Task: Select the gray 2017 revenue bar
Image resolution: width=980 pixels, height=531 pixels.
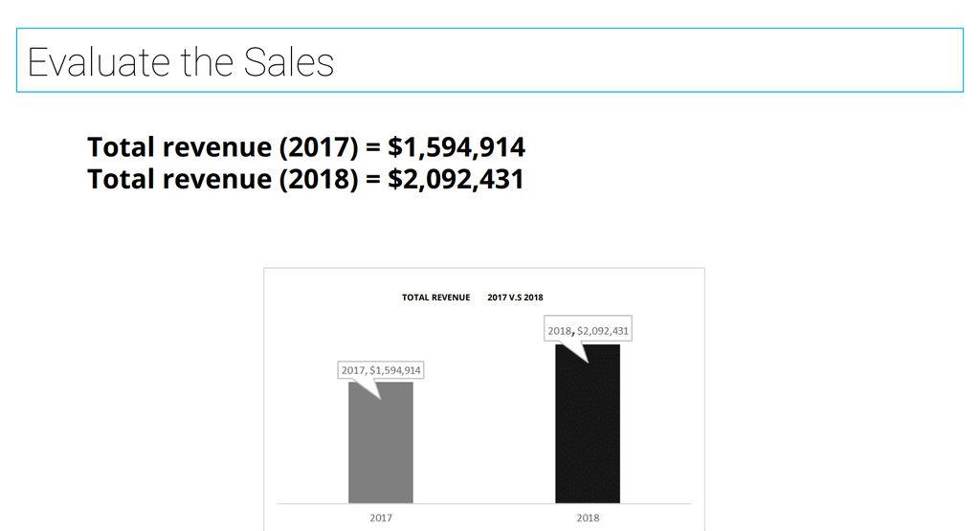Action: click(381, 442)
